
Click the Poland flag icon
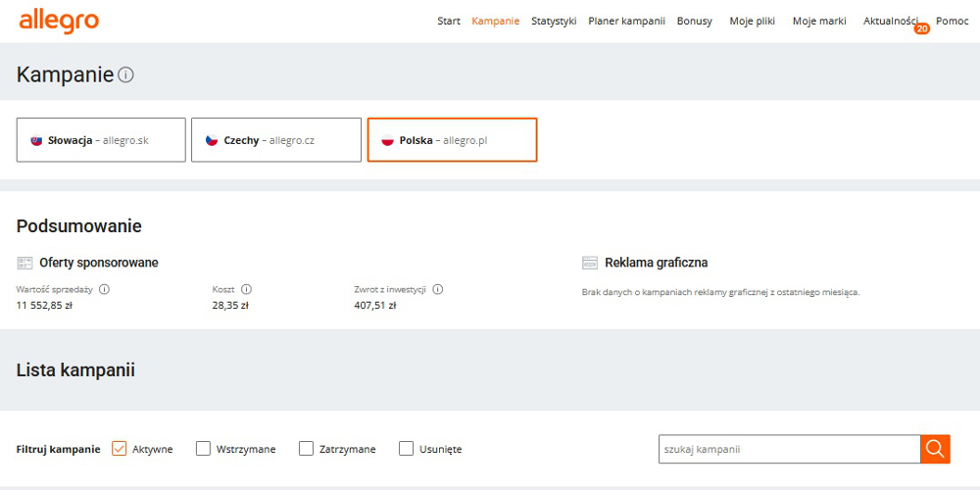tap(387, 140)
